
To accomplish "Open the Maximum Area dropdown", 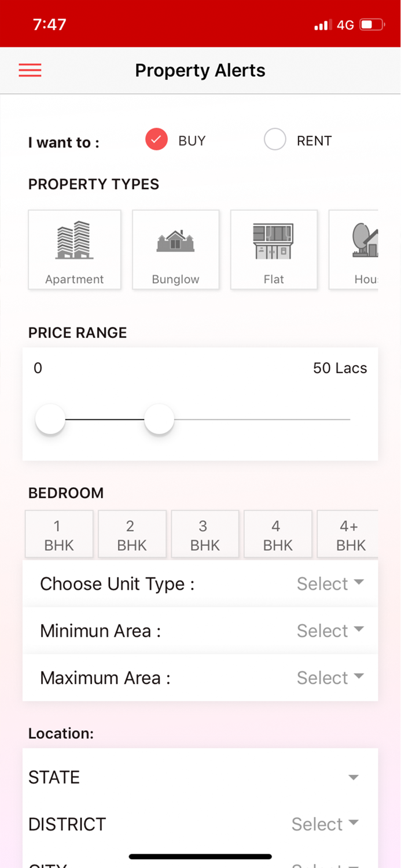I will (x=330, y=677).
